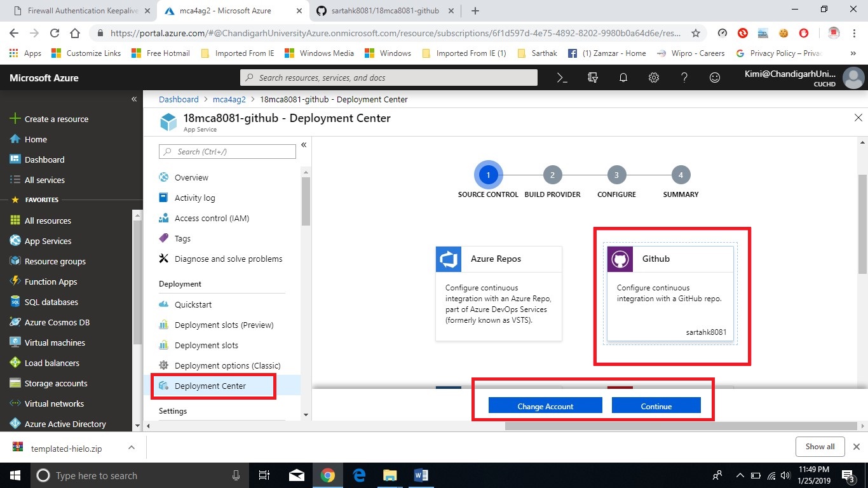
Task: Close the Deployment Center blade
Action: [858, 118]
